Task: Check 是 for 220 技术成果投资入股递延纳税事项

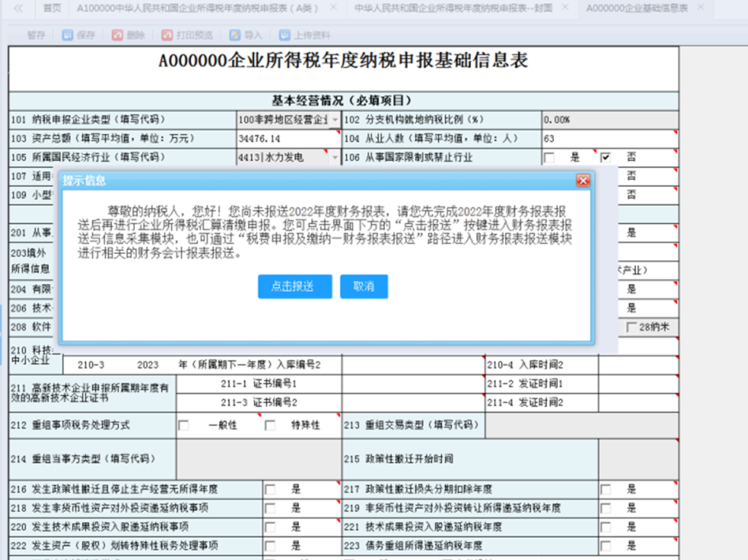Action: [271, 527]
